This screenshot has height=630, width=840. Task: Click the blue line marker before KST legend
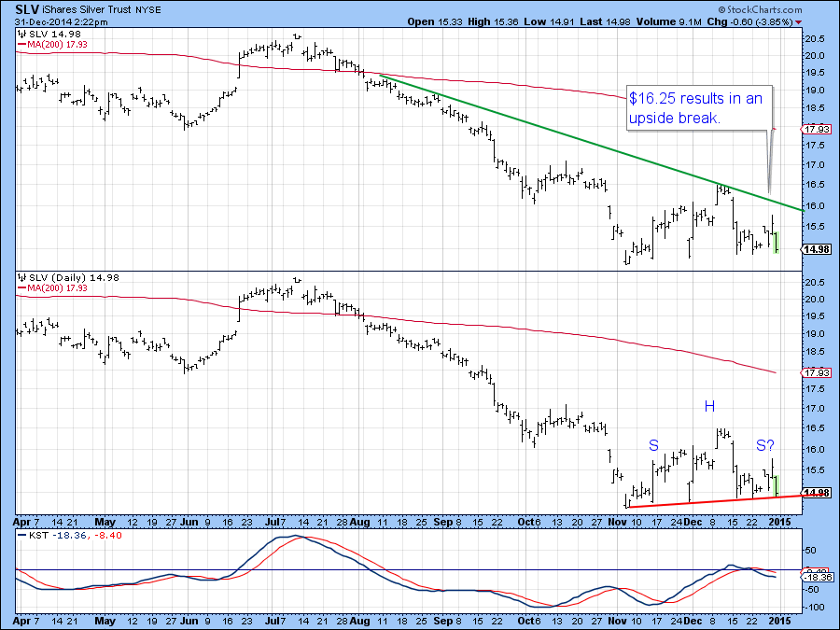coord(22,535)
